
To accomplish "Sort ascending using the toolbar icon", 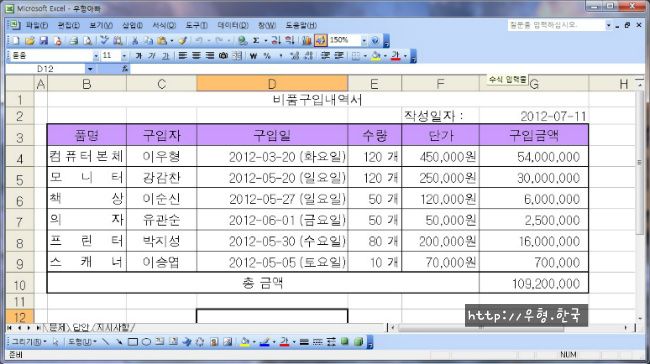I will click(x=276, y=41).
